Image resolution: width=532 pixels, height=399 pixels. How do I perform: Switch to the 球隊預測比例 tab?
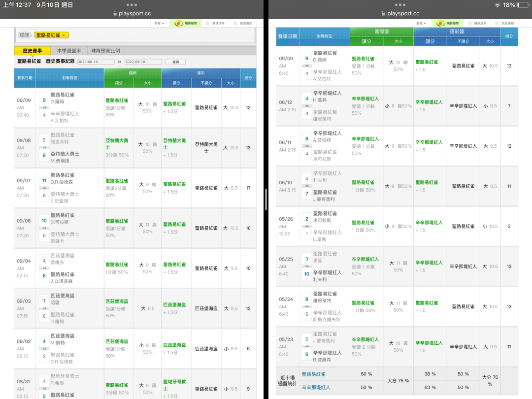tap(105, 51)
